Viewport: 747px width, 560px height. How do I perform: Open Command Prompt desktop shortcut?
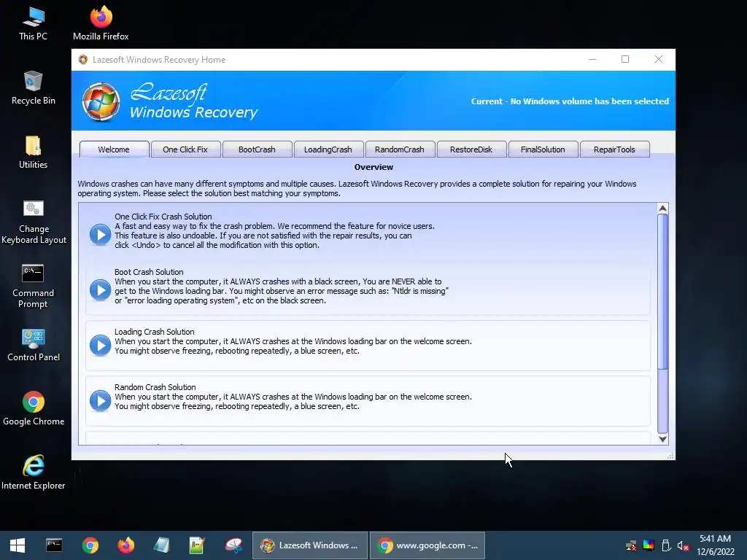[33, 286]
